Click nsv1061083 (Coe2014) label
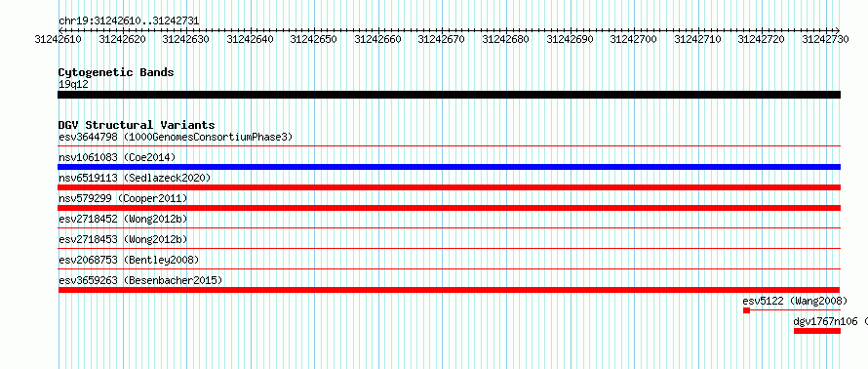The height and width of the screenshot is (369, 868). click(x=117, y=157)
